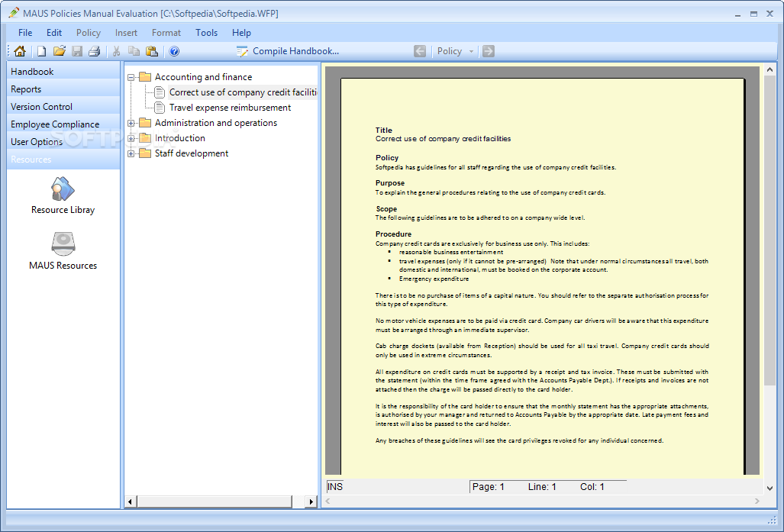Viewport: 784px width, 532px height.
Task: Switch to the Handbook panel
Action: (x=63, y=72)
